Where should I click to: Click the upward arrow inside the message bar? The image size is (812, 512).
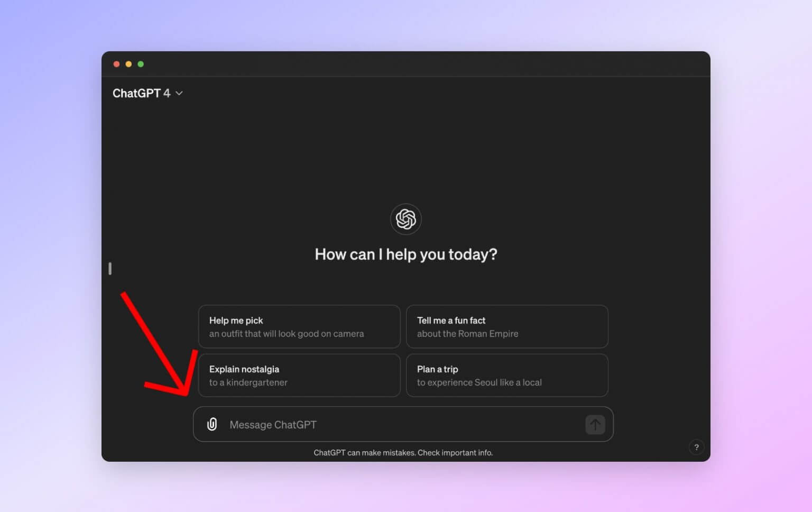point(595,424)
